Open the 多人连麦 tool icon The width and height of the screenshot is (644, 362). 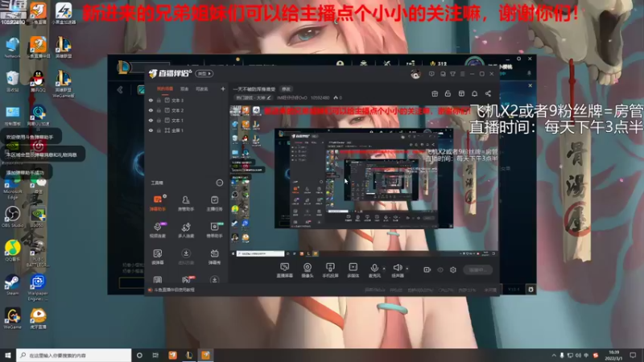186,230
